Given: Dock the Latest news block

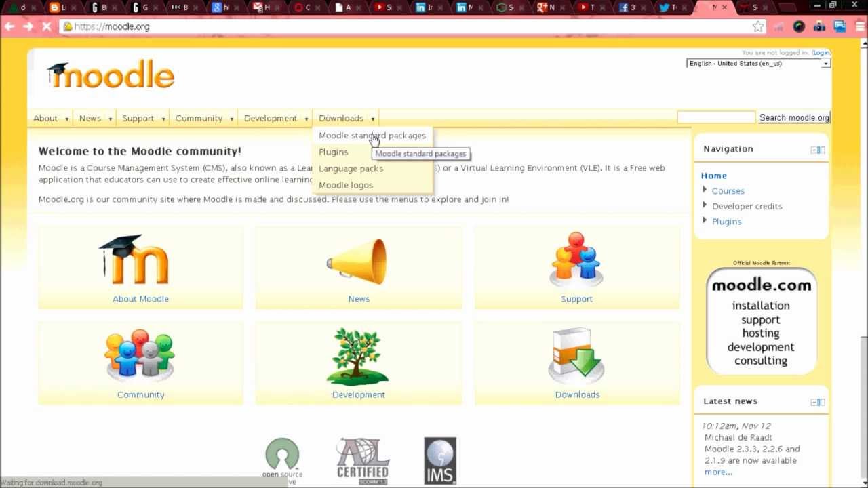Looking at the screenshot, I should point(822,402).
